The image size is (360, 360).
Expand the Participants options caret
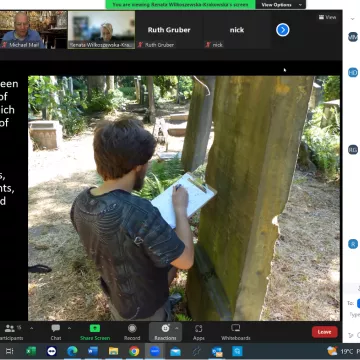pyautogui.click(x=31, y=328)
